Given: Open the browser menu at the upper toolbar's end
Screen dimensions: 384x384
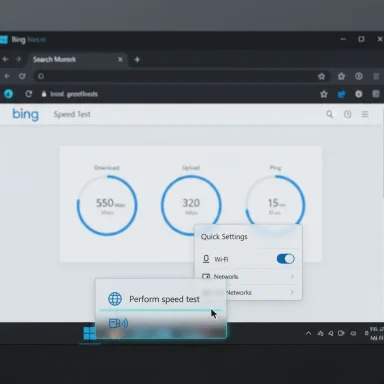Looking at the screenshot, I should pyautogui.click(x=376, y=76).
